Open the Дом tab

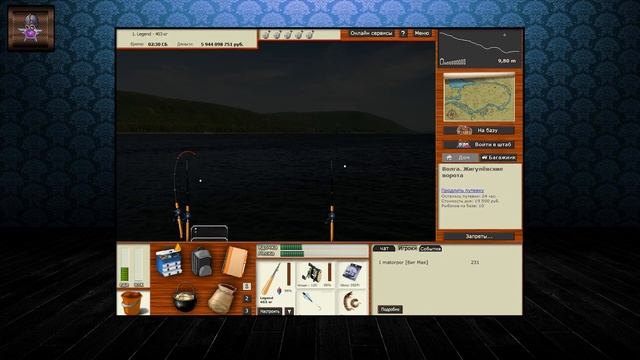(x=460, y=158)
